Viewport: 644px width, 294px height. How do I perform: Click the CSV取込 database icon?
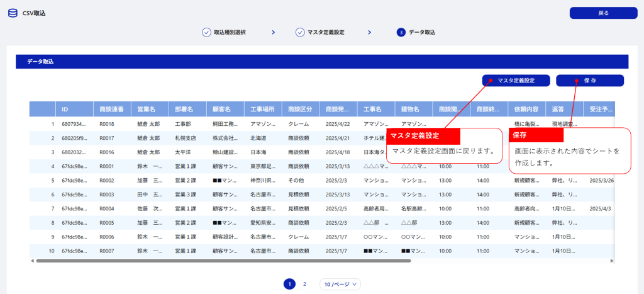click(13, 13)
